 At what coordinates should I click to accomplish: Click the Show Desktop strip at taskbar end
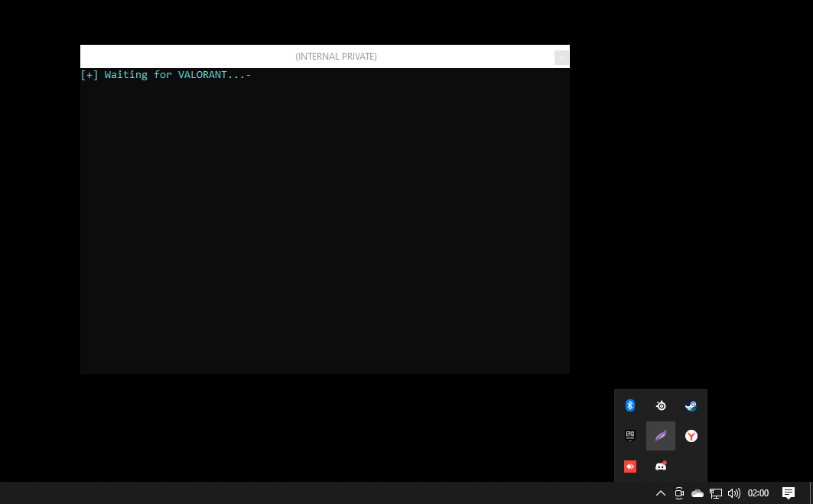pyautogui.click(x=811, y=493)
